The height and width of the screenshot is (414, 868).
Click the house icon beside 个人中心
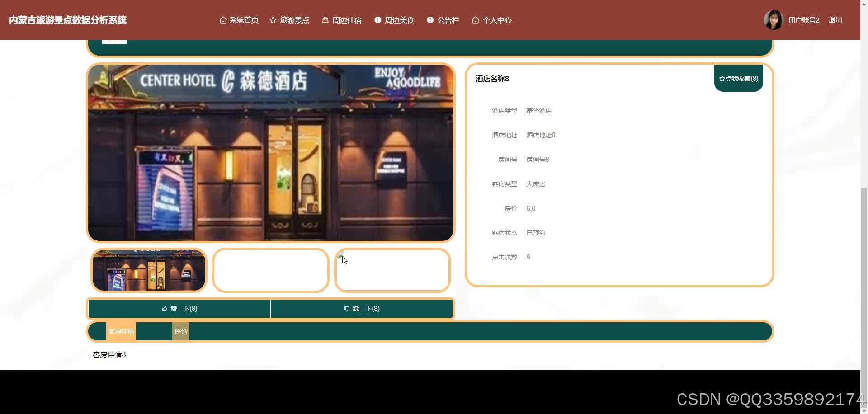pos(475,20)
